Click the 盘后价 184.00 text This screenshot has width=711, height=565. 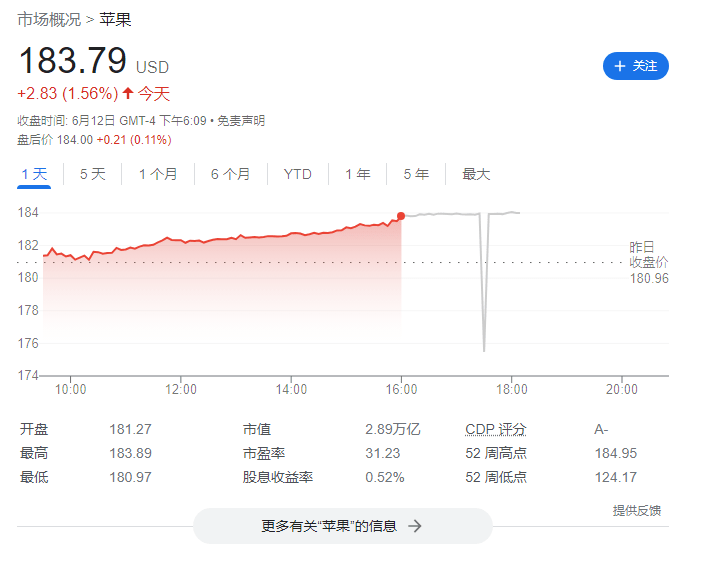55,140
